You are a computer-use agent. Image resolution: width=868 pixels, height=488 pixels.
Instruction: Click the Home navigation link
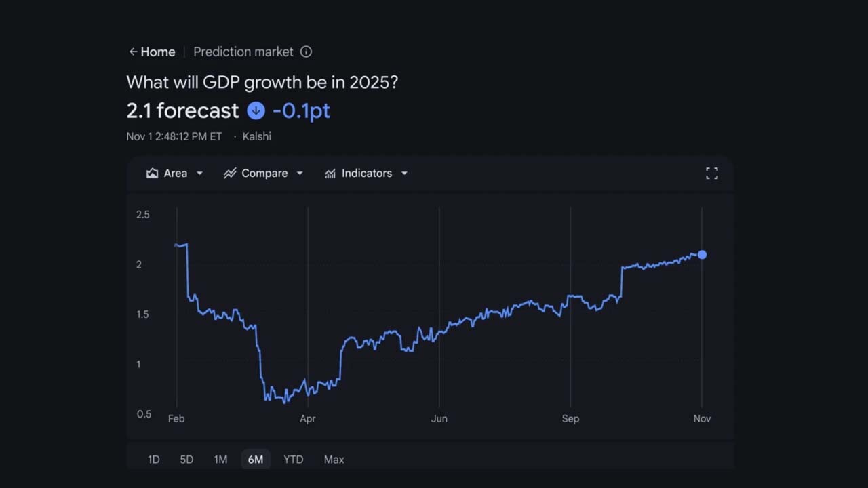click(158, 52)
